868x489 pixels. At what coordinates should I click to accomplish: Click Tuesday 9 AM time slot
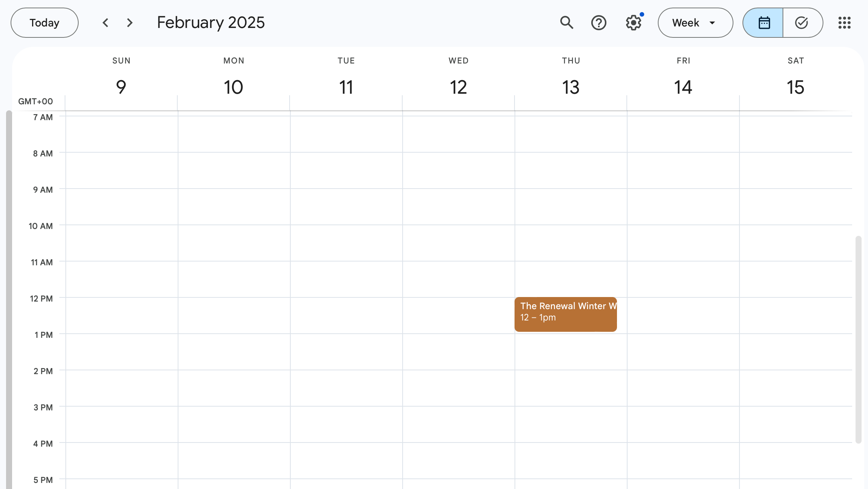click(x=346, y=206)
